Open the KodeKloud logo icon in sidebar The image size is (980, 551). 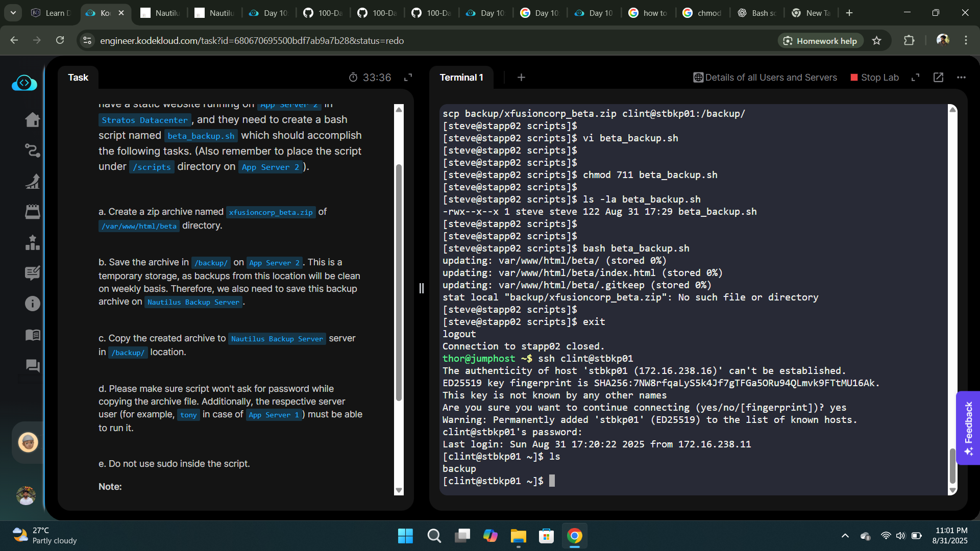(24, 83)
